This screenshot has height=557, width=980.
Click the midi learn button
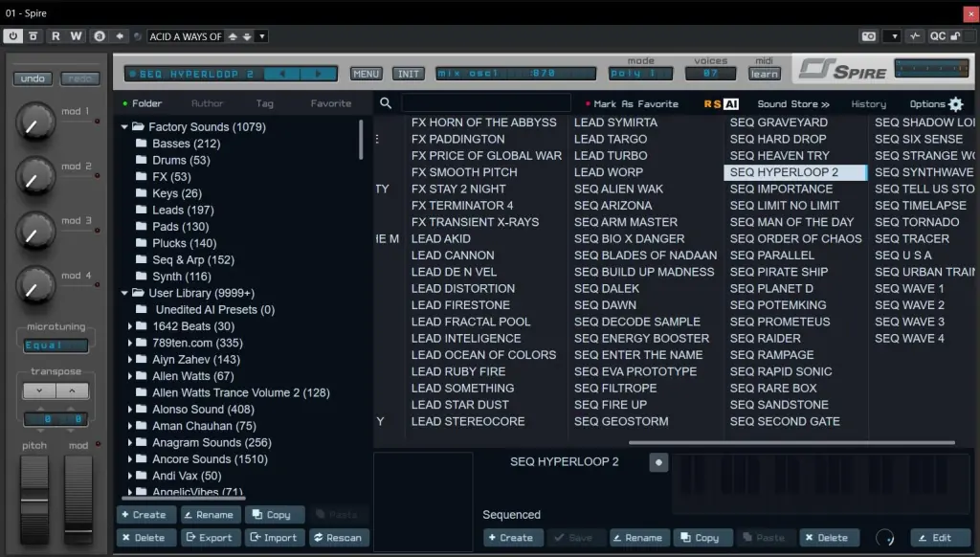pyautogui.click(x=764, y=74)
